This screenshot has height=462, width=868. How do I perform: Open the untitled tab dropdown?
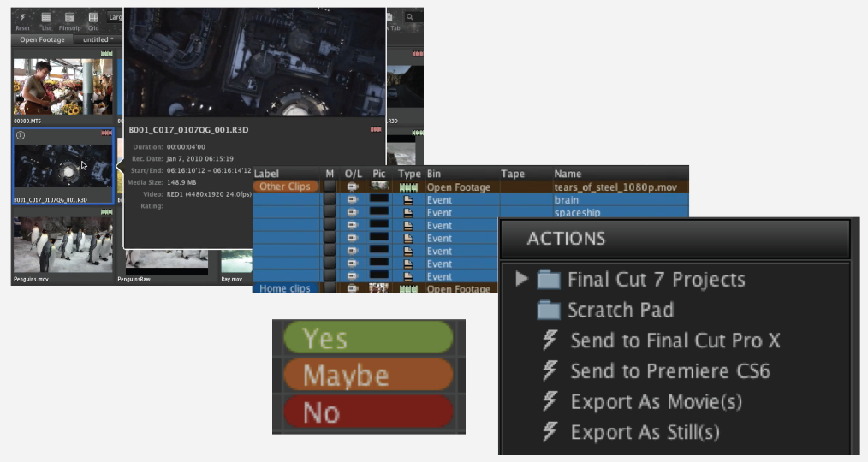click(x=97, y=39)
